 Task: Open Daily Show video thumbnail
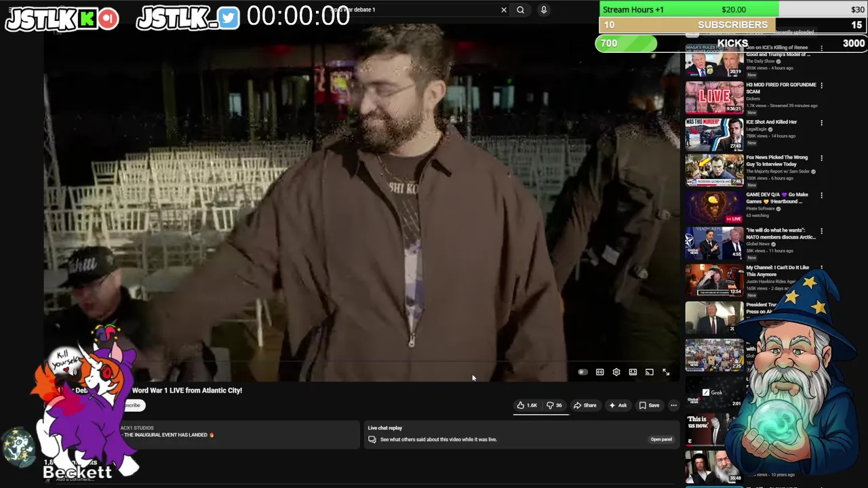[714, 61]
